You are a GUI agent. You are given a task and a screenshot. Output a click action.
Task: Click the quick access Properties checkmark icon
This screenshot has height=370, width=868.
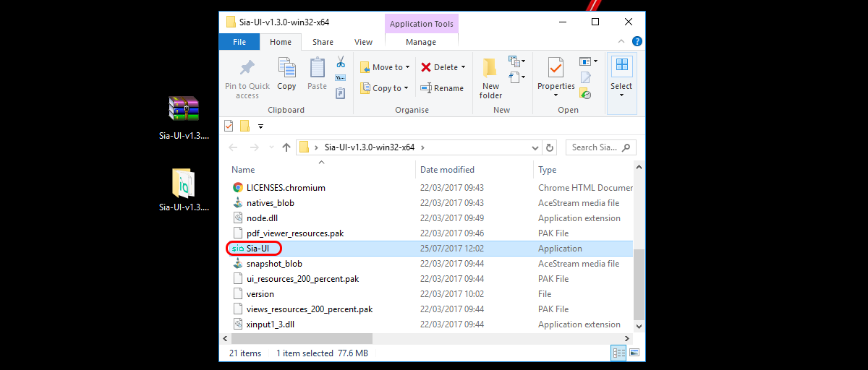tap(229, 126)
